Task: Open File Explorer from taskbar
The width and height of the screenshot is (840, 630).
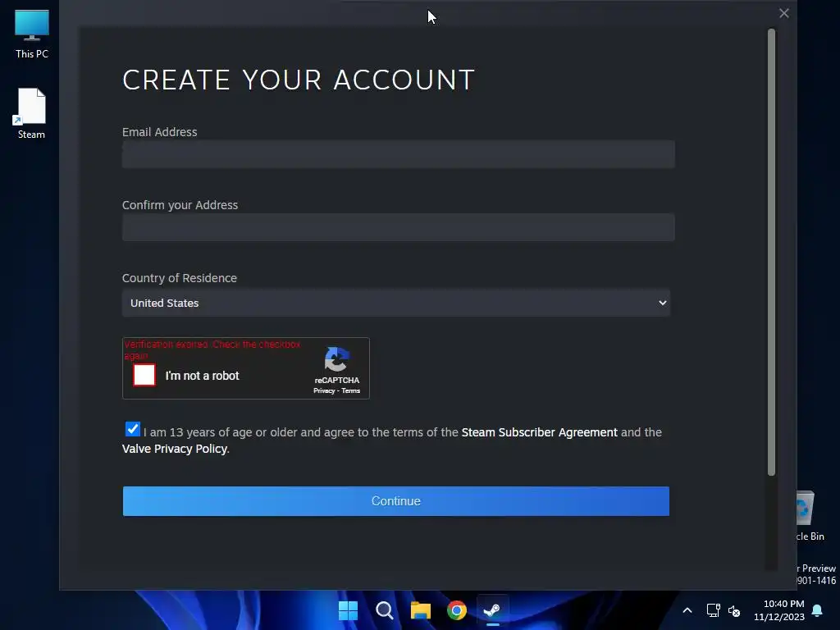Action: (421, 610)
